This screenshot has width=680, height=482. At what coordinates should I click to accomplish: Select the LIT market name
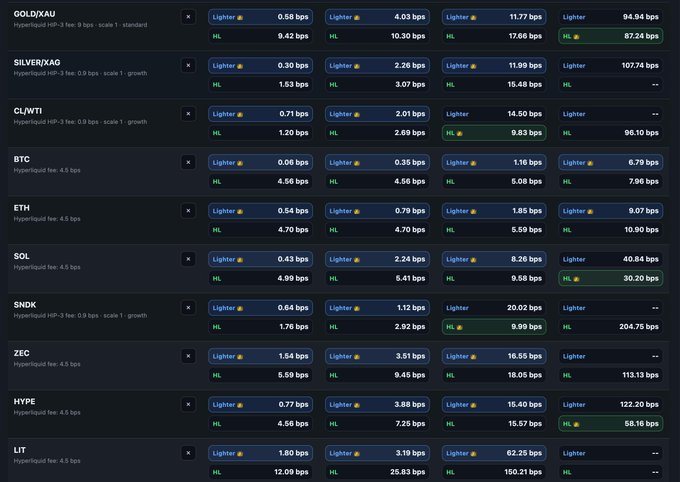pyautogui.click(x=20, y=450)
